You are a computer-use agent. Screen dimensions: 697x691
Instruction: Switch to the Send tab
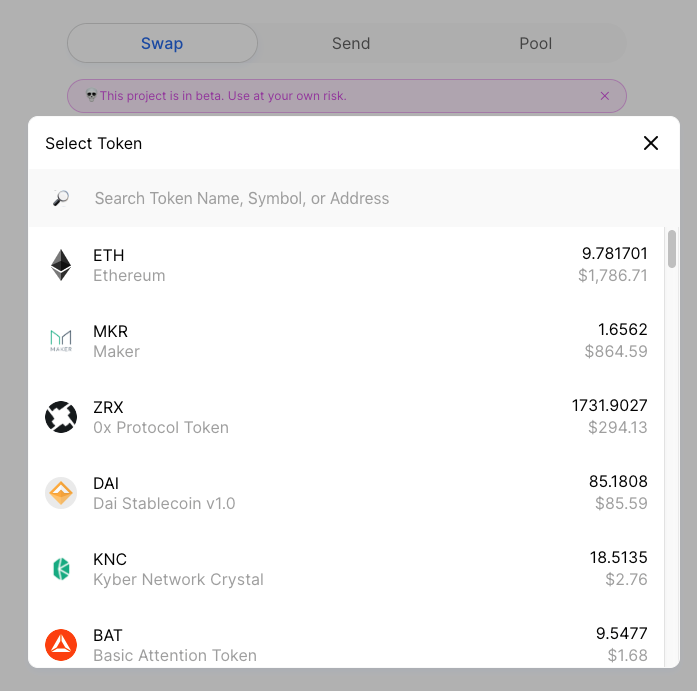(x=351, y=44)
